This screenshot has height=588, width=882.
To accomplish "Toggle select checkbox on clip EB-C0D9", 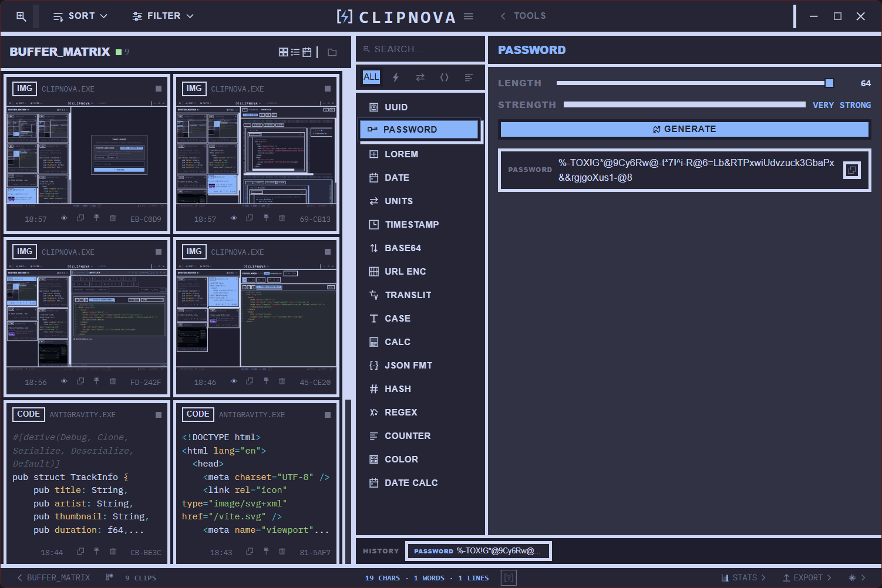I will 159,89.
